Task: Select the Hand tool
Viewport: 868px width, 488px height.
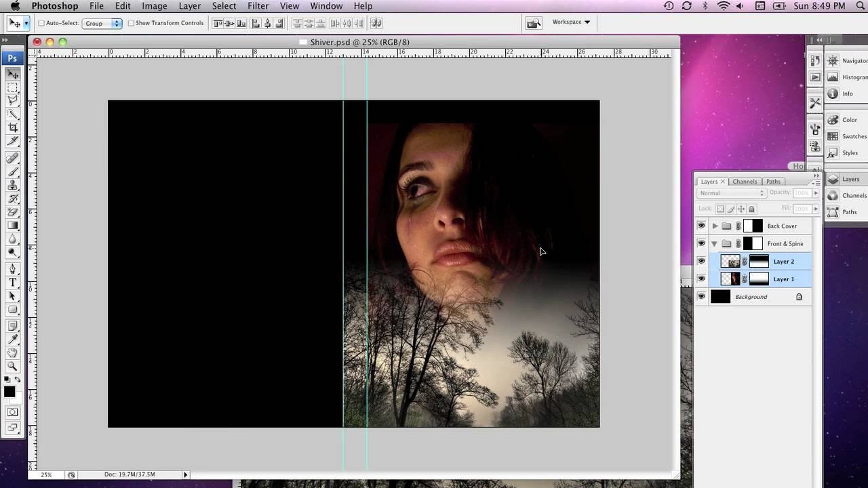Action: (12, 353)
